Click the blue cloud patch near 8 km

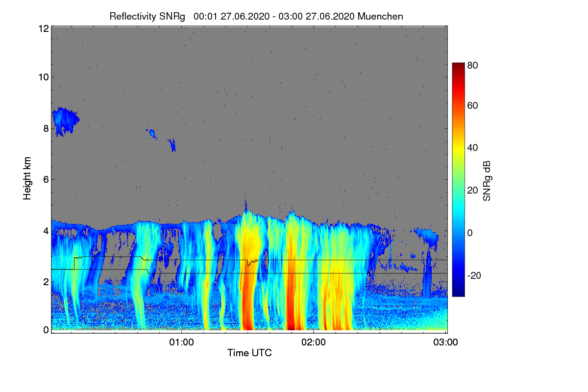[x=65, y=121]
